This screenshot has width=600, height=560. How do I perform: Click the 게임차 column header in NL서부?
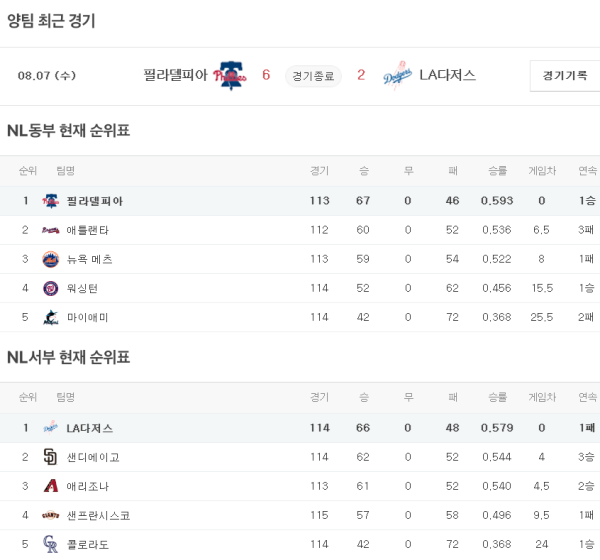541,397
